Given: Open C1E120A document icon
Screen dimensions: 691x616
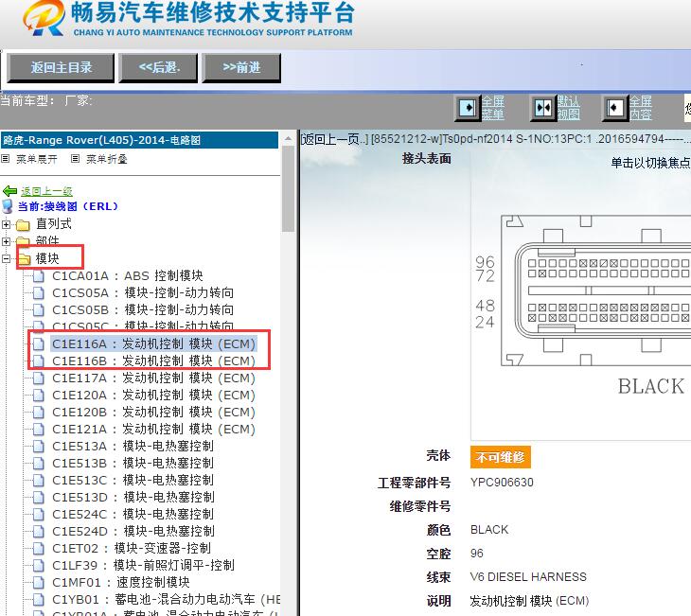Looking at the screenshot, I should tap(39, 396).
